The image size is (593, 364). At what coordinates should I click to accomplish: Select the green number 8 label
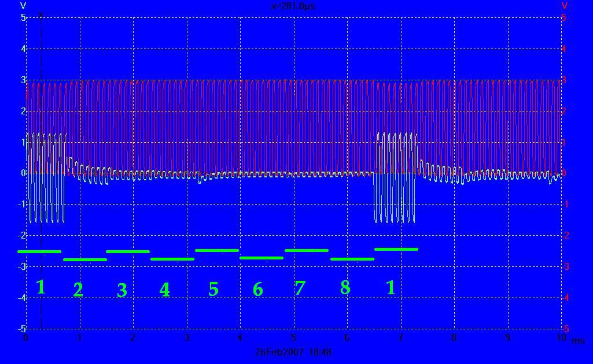(x=345, y=287)
